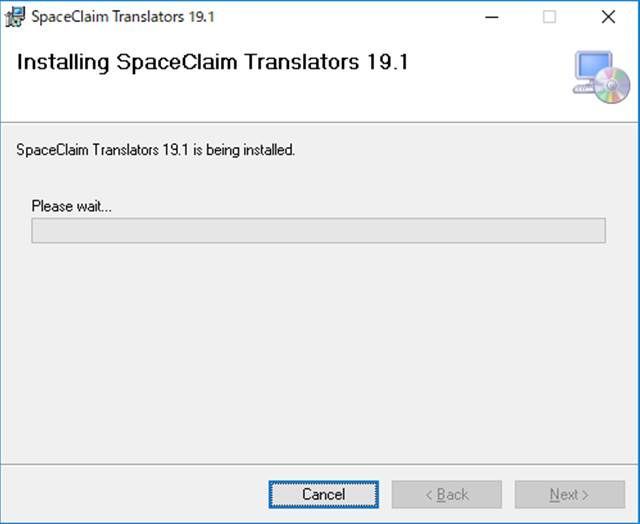Viewport: 640px width, 524px height.
Task: Click the "Installing SpaceClaim Translators 19.1" heading
Action: coord(213,62)
